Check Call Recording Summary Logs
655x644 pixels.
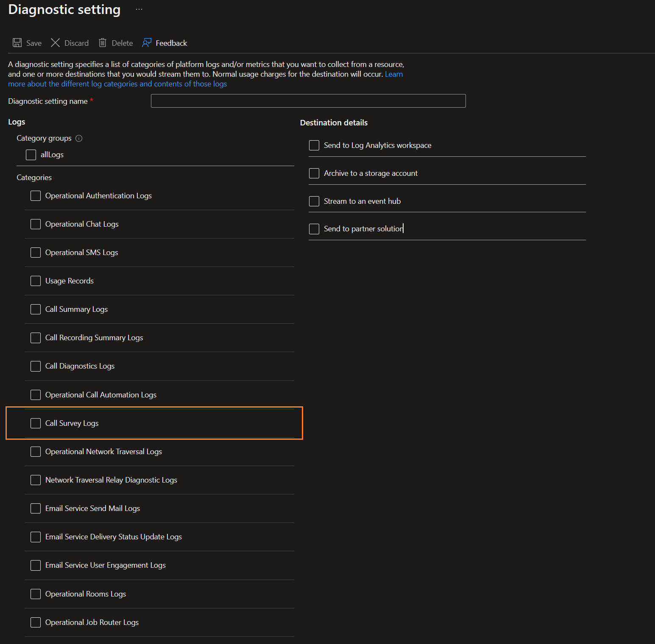[36, 338]
